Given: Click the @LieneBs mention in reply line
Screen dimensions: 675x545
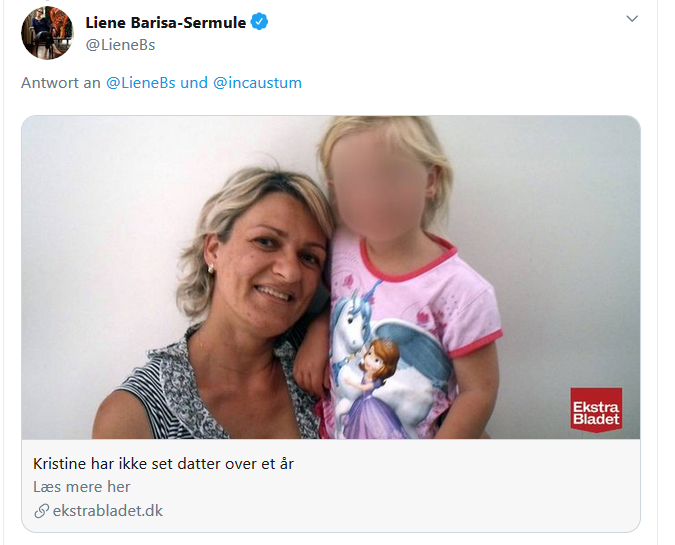Looking at the screenshot, I should coord(141,83).
